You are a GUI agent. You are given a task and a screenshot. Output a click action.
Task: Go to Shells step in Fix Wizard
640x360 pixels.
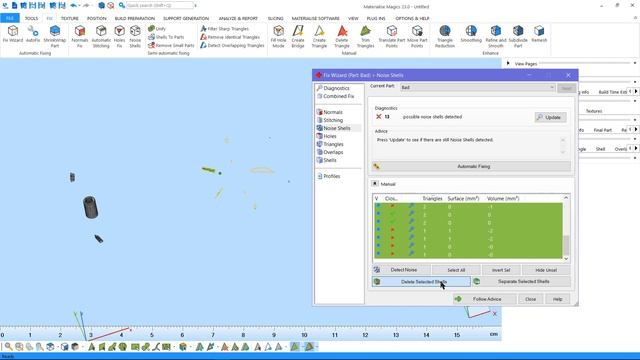[x=327, y=160]
